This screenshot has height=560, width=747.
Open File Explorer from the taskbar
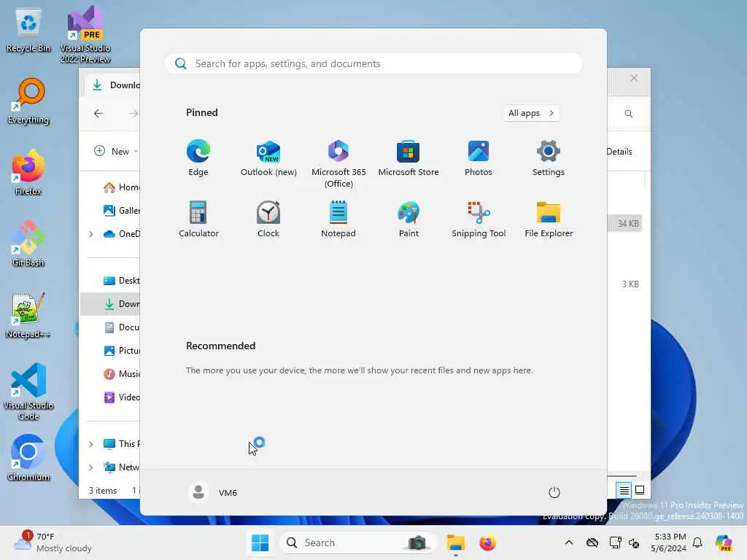[x=455, y=542]
